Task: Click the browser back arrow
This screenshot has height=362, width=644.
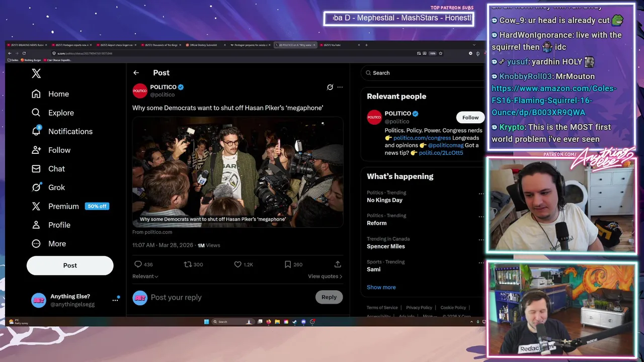Action: [x=9, y=53]
